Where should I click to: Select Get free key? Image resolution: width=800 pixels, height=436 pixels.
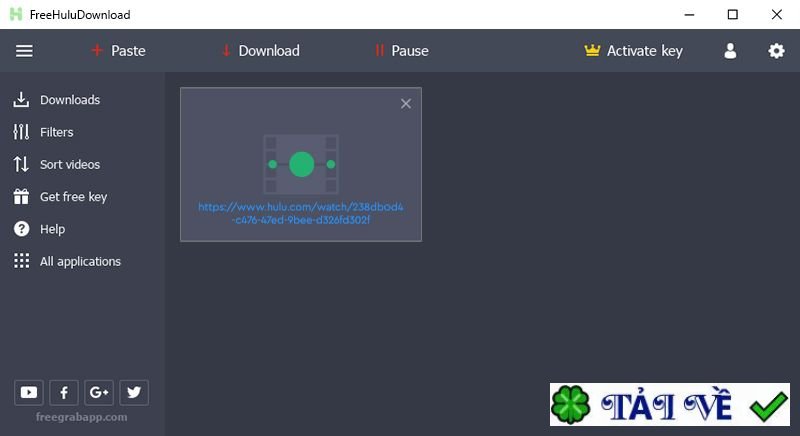pyautogui.click(x=60, y=197)
